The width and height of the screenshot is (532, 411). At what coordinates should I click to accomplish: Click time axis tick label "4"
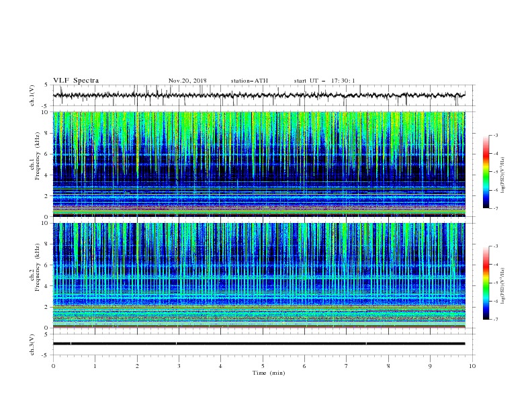(x=220, y=366)
